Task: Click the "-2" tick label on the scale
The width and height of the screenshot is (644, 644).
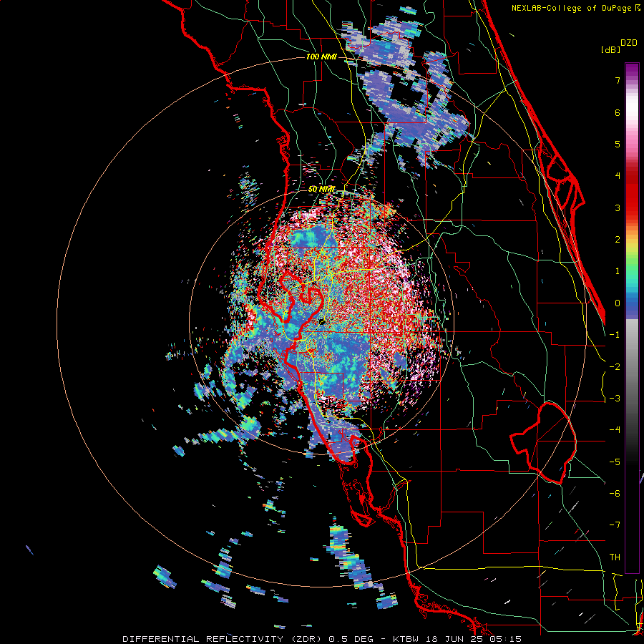Action: (x=615, y=367)
